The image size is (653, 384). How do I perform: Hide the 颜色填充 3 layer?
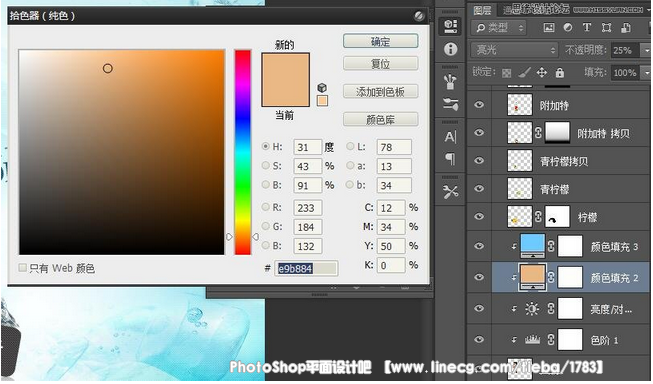(479, 246)
